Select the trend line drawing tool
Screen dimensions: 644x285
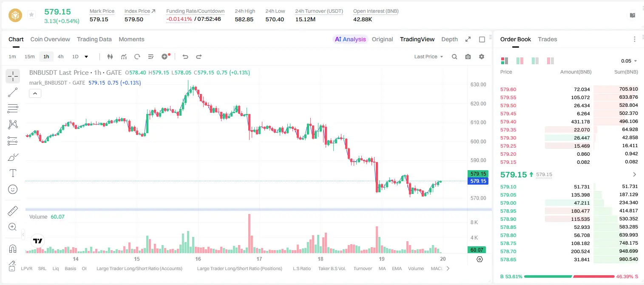point(13,92)
